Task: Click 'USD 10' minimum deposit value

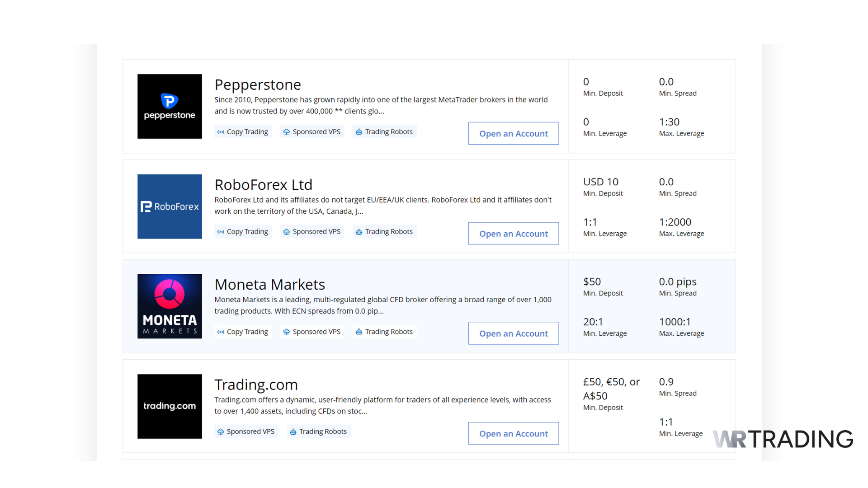Action: tap(601, 182)
